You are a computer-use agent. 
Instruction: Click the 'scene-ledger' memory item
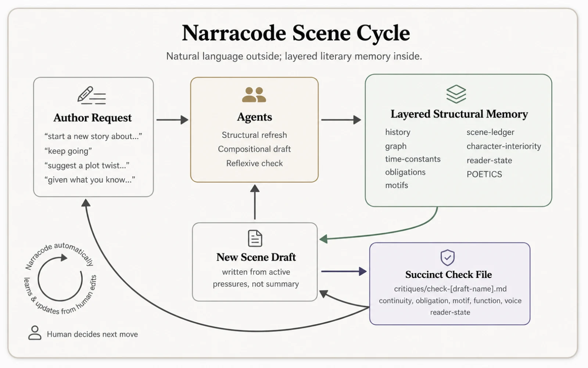tap(490, 132)
